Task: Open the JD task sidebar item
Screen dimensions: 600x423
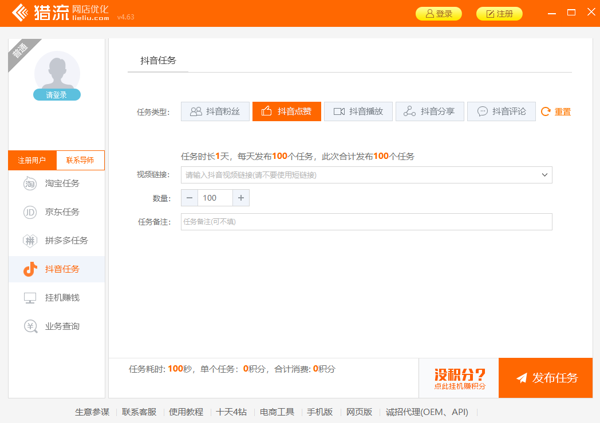Action: point(30,212)
